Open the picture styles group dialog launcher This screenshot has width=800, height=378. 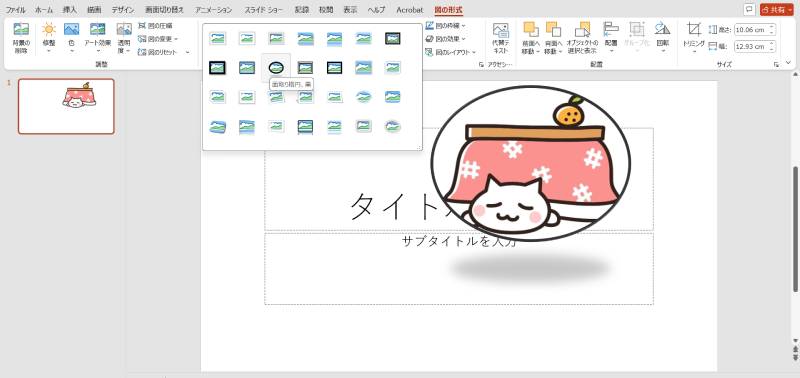tap(480, 65)
